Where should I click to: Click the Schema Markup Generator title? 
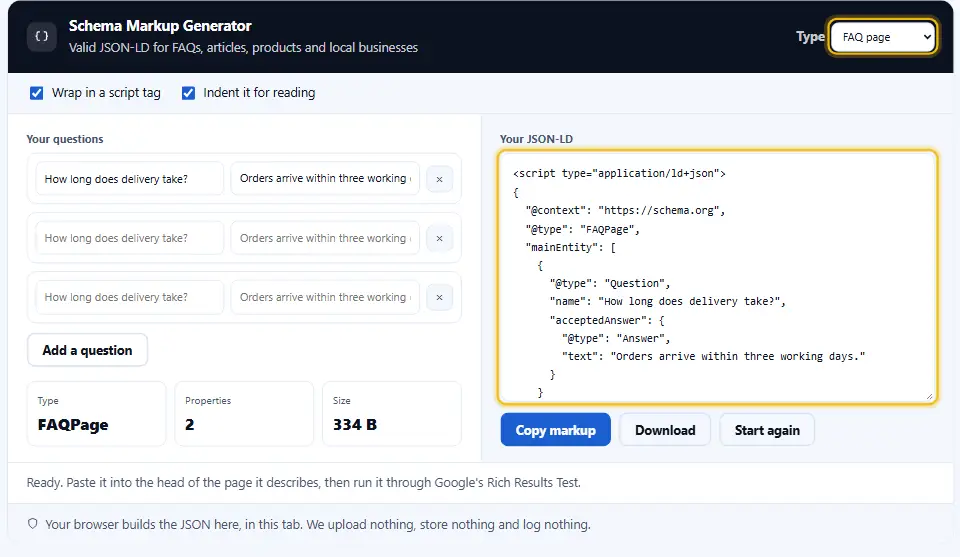tap(160, 26)
